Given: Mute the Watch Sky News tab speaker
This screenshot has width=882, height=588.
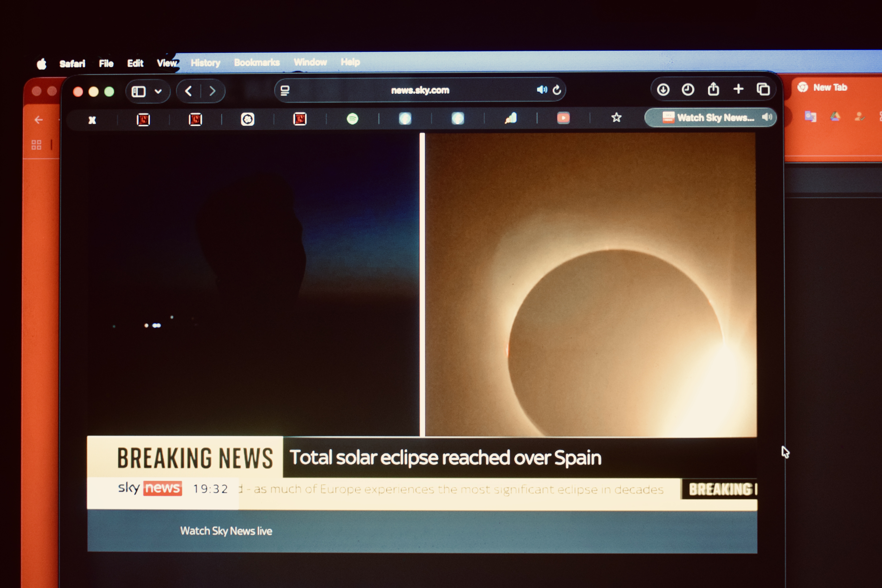Looking at the screenshot, I should [767, 117].
